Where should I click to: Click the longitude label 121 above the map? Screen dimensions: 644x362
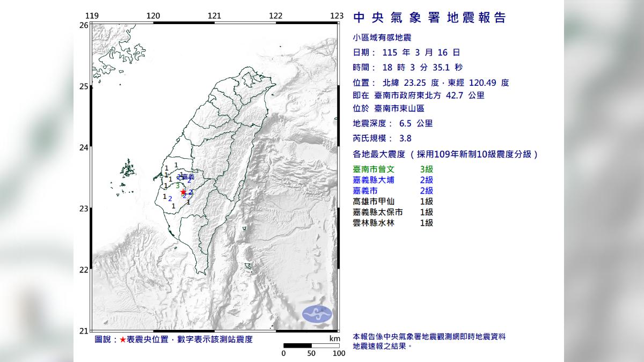(215, 16)
